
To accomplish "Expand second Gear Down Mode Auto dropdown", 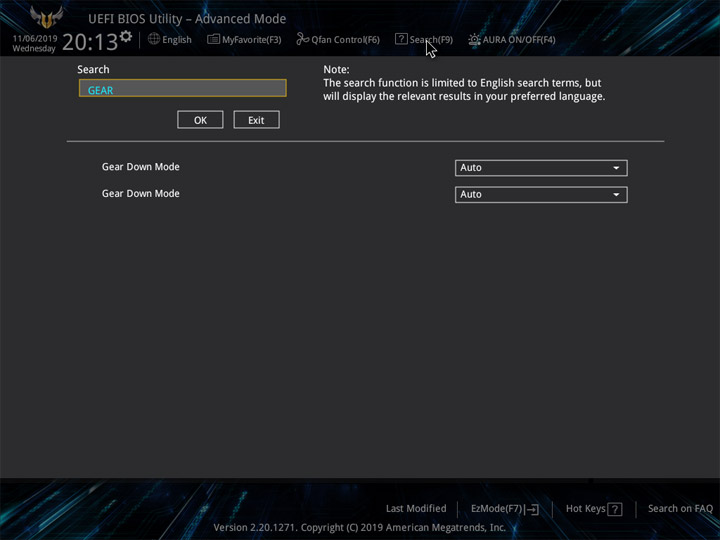I will (541, 194).
